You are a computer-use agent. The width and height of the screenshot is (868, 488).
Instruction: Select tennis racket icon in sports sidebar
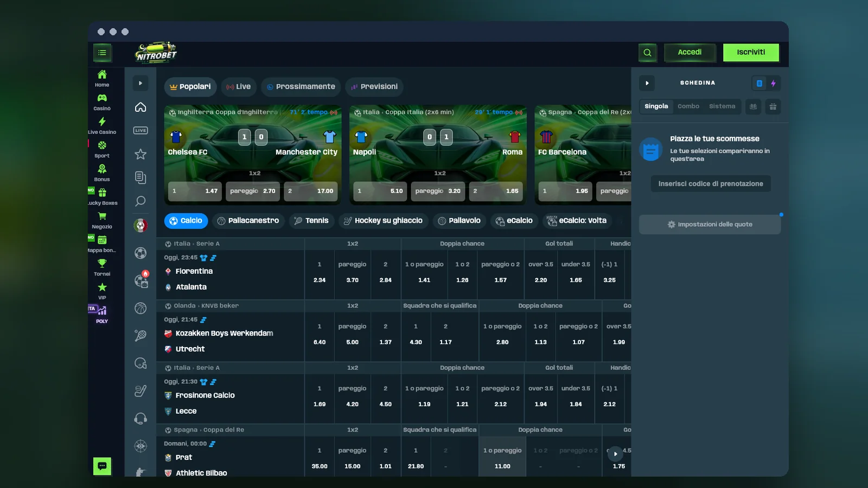(141, 336)
